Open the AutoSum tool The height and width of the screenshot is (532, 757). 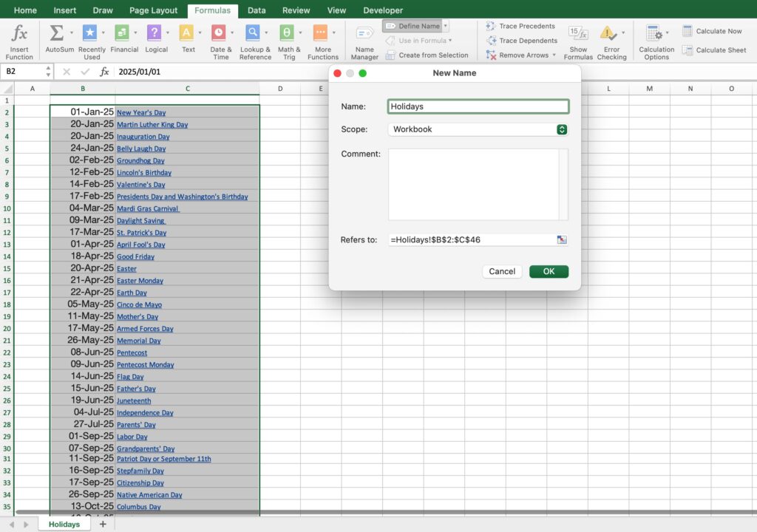pyautogui.click(x=56, y=34)
